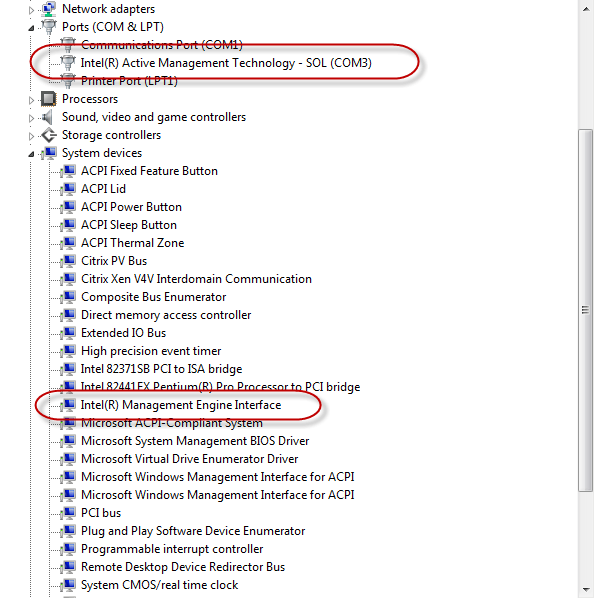Click the Composite Bus Enumerator icon
Image resolution: width=594 pixels, height=598 pixels.
click(x=68, y=297)
